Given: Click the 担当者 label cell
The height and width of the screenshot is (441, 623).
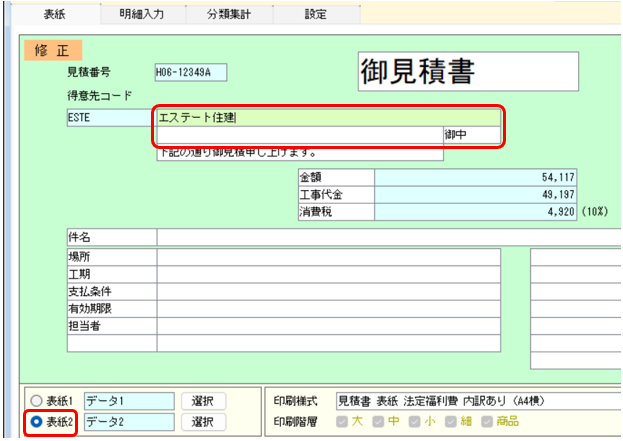Looking at the screenshot, I should (112, 326).
